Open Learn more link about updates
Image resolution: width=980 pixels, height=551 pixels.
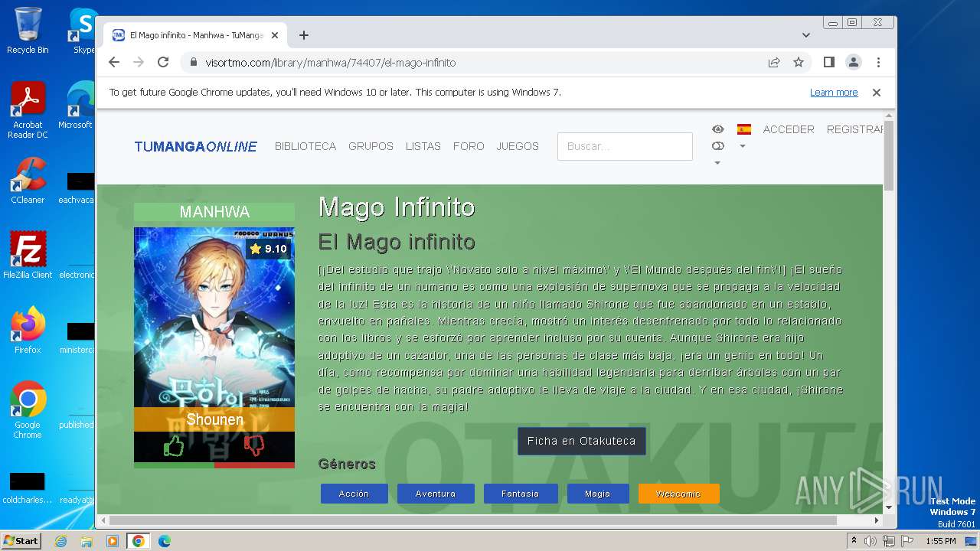pyautogui.click(x=834, y=93)
